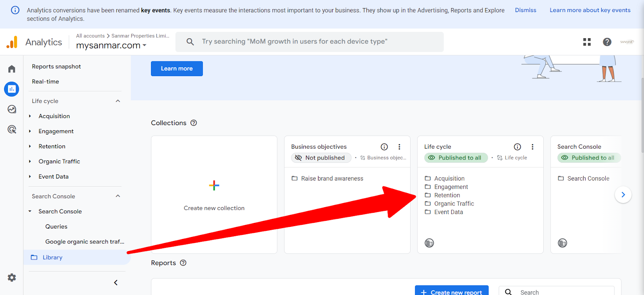
Task: Open the Queries report
Action: click(56, 226)
